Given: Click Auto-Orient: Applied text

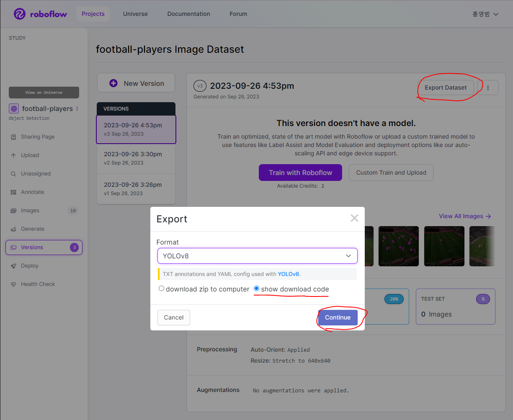Looking at the screenshot, I should 280,350.
